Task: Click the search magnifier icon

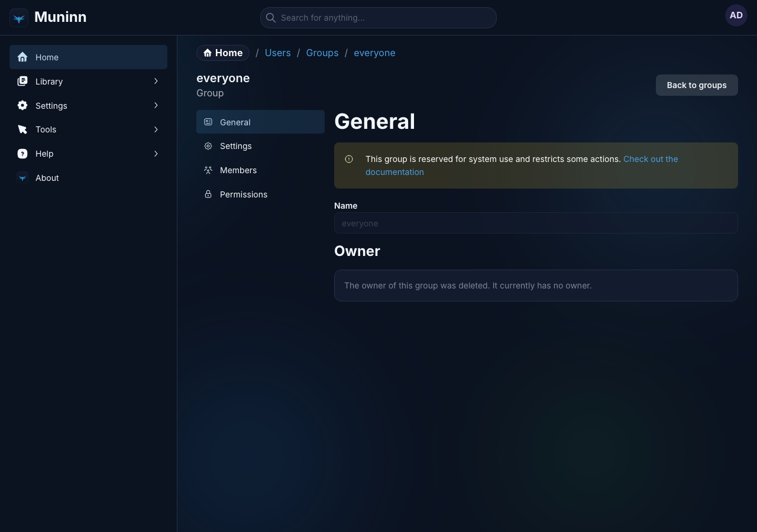Action: [x=271, y=18]
